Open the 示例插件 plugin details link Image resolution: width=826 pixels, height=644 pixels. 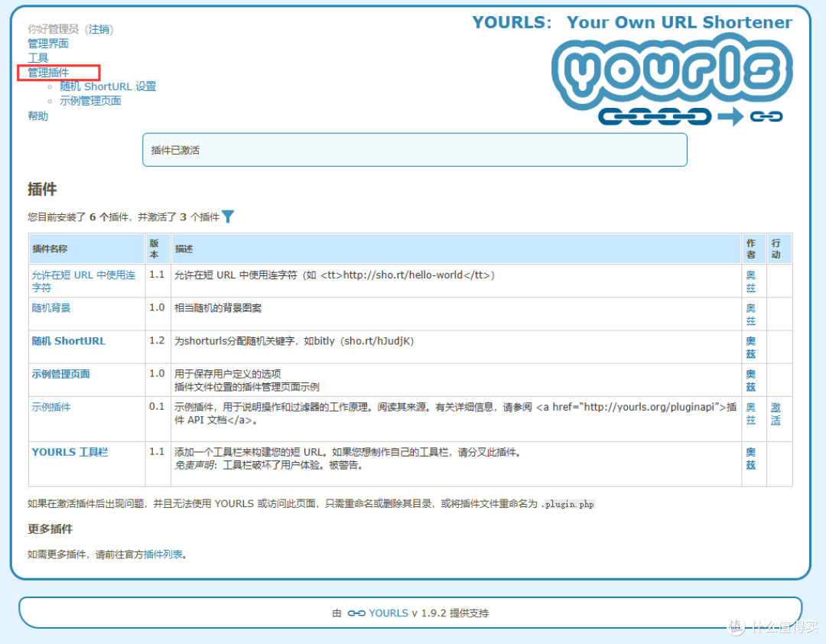click(50, 407)
